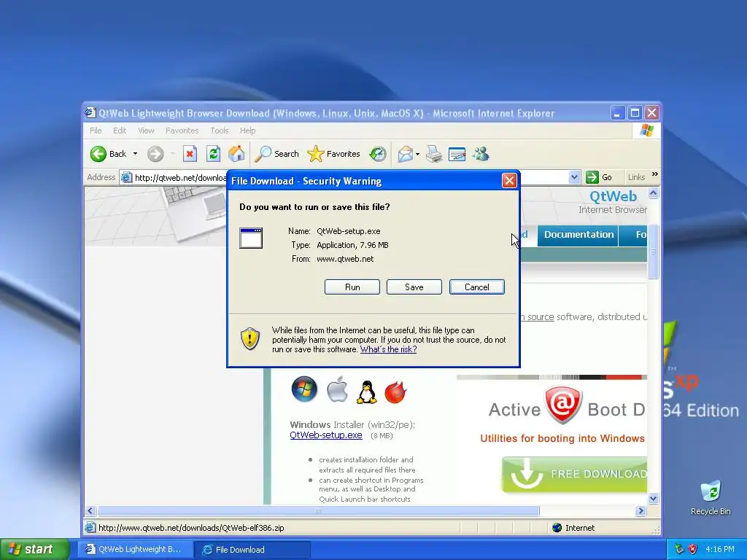This screenshot has height=560, width=747.
Task: Open the Forward button history dropdown arrow
Action: pyautogui.click(x=172, y=154)
